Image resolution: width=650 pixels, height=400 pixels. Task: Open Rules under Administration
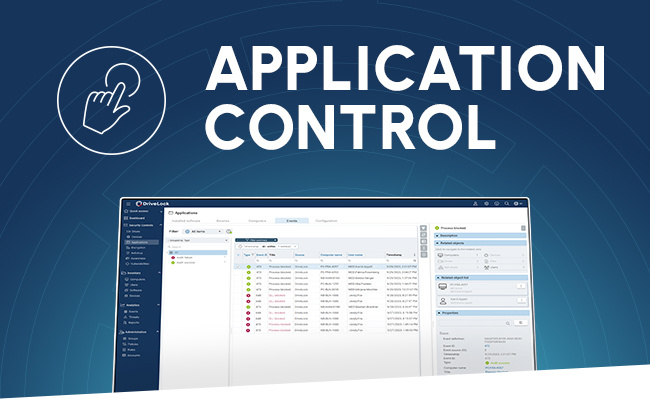coord(131,350)
